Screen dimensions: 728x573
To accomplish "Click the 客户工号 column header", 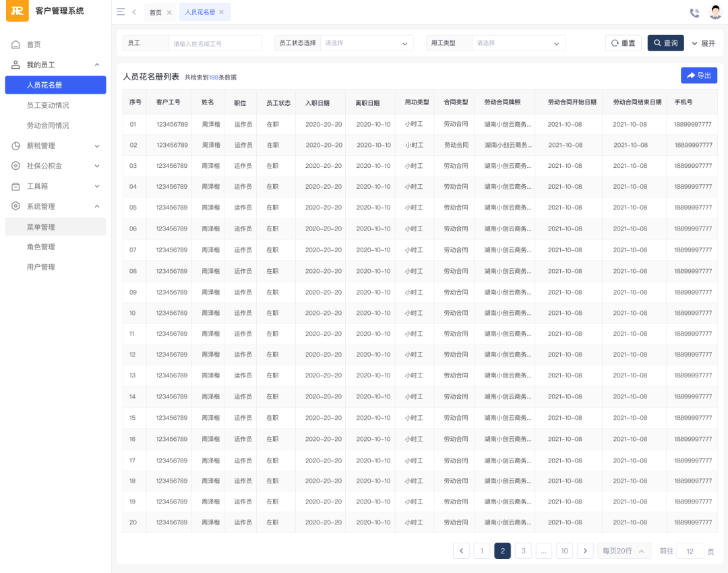I will pos(168,102).
